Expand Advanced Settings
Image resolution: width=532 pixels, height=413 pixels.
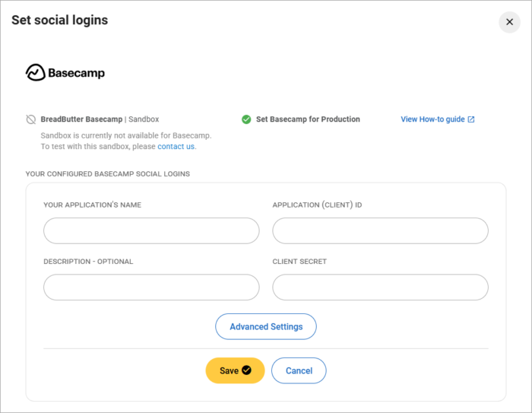(x=266, y=326)
